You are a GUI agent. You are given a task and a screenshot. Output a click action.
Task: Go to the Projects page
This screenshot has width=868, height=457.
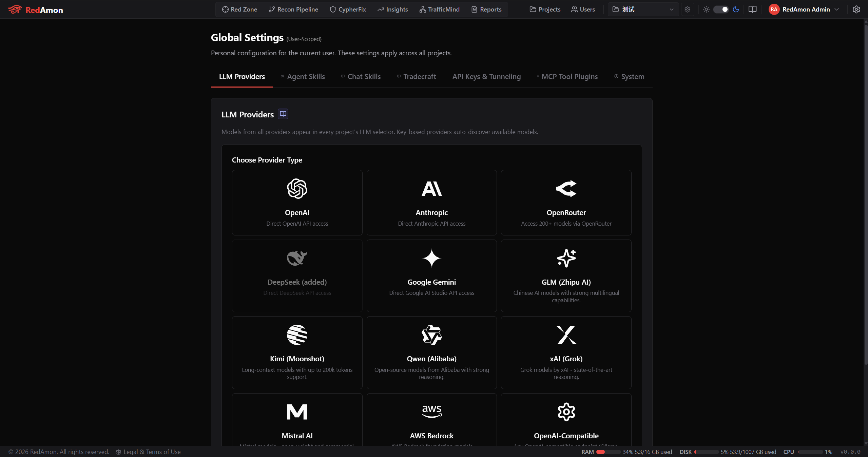pyautogui.click(x=545, y=9)
